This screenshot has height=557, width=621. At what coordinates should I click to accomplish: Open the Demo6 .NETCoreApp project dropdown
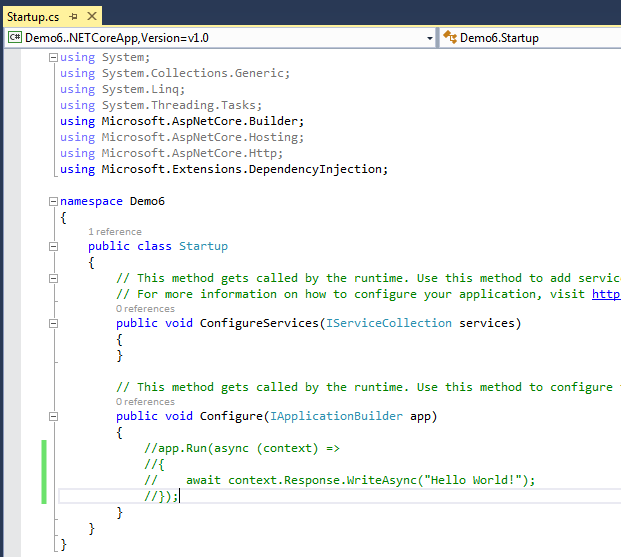[429, 37]
